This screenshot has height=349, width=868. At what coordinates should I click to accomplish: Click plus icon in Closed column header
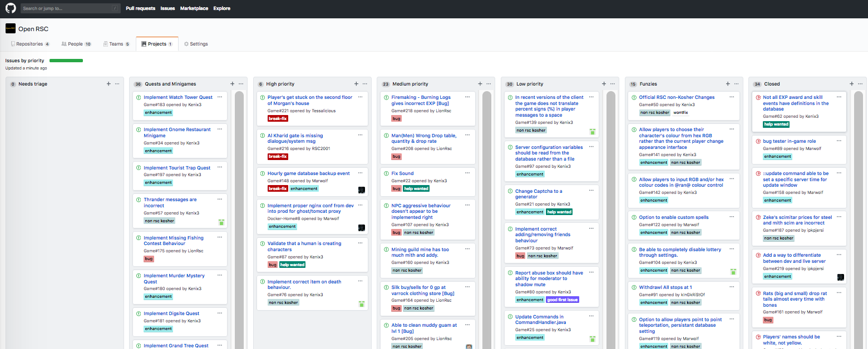(x=851, y=84)
